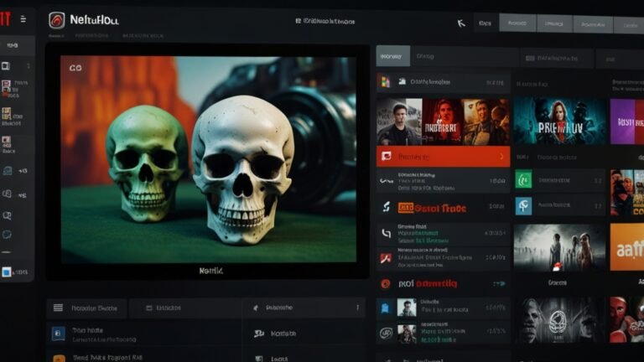Click the cyan arrow beside the red heading
This screenshot has width=644, height=362.
point(499,283)
